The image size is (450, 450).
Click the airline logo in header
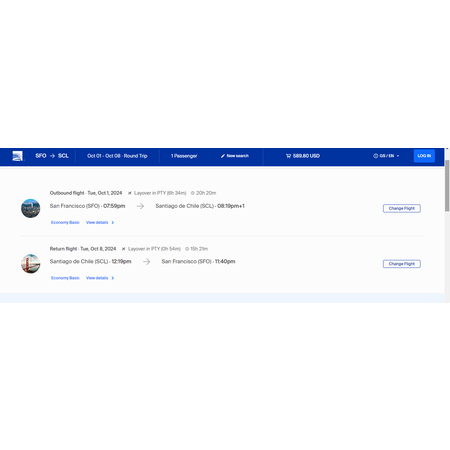17,156
